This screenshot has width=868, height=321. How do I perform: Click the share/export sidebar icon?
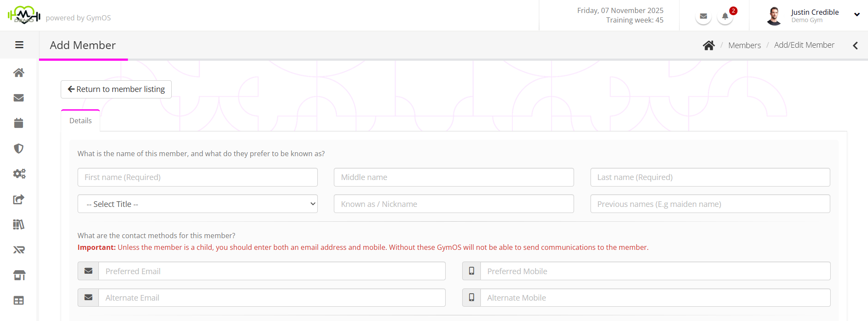pyautogui.click(x=19, y=200)
